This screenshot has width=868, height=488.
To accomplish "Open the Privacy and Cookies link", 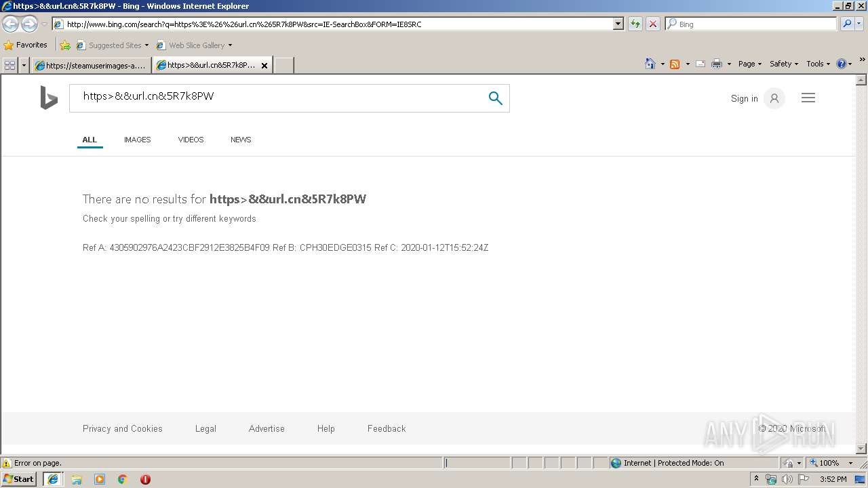I will [123, 428].
